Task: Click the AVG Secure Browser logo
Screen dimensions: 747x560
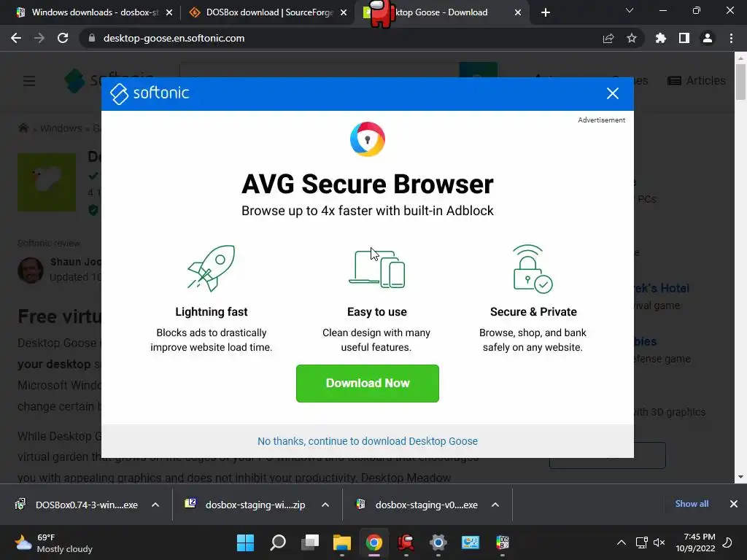Action: (x=368, y=139)
